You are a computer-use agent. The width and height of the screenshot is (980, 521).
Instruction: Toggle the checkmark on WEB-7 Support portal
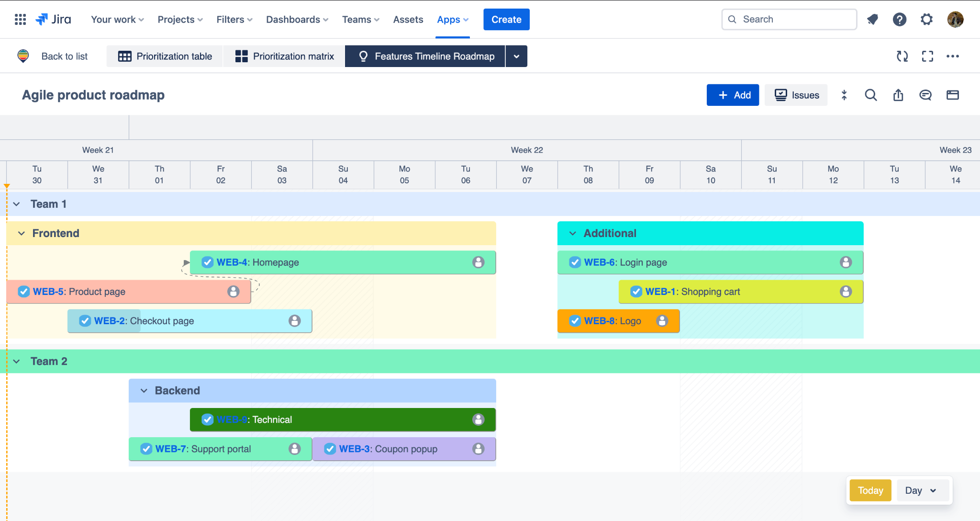146,449
